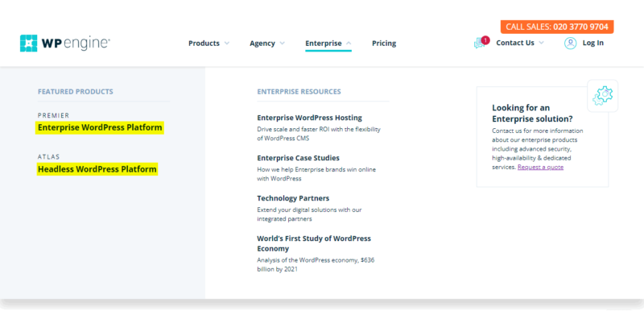
Task: Click the Request a quote link
Action: click(x=540, y=168)
